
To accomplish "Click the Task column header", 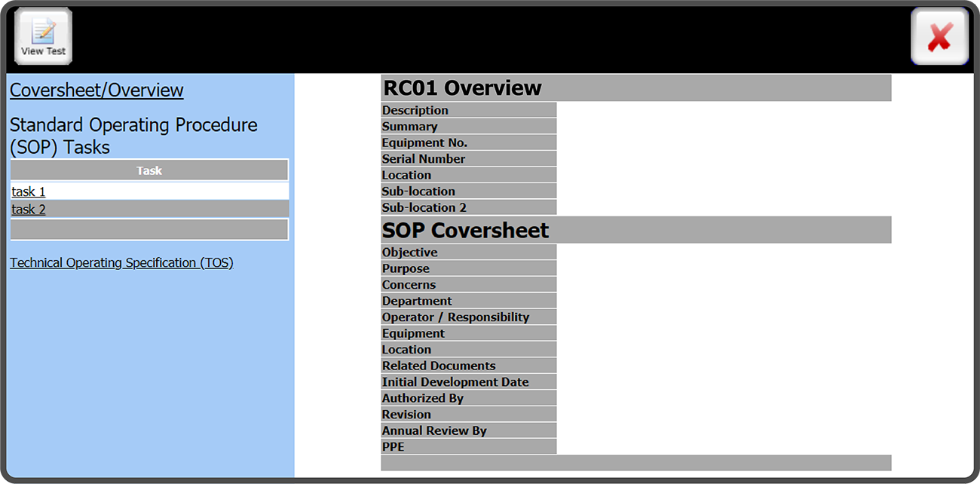I will 149,170.
